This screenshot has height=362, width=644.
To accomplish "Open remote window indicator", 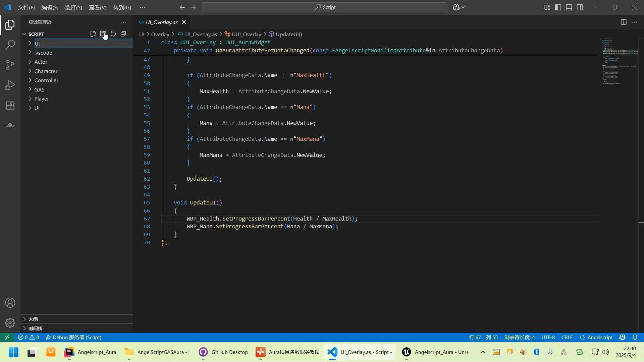I will pyautogui.click(x=7, y=338).
